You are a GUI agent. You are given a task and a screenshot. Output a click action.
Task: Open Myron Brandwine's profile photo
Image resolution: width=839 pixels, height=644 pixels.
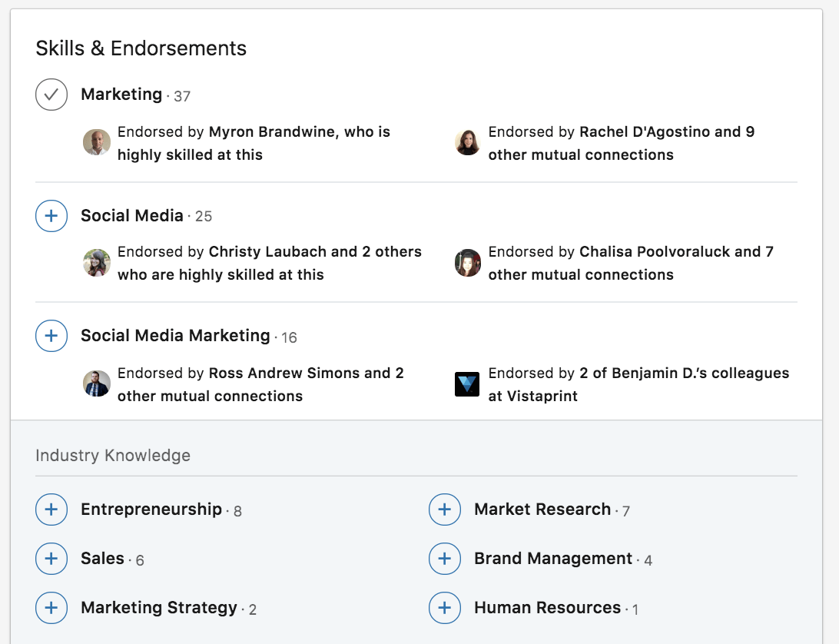tap(97, 142)
